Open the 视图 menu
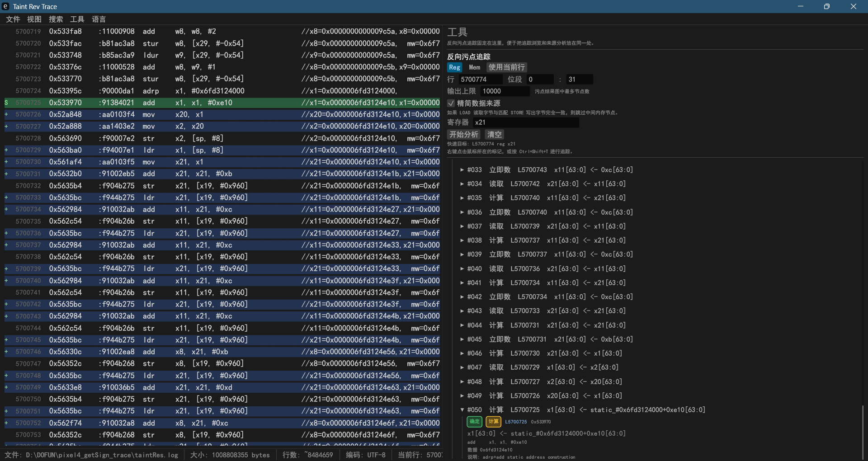Screen dimensions: 868x461 click(x=34, y=19)
